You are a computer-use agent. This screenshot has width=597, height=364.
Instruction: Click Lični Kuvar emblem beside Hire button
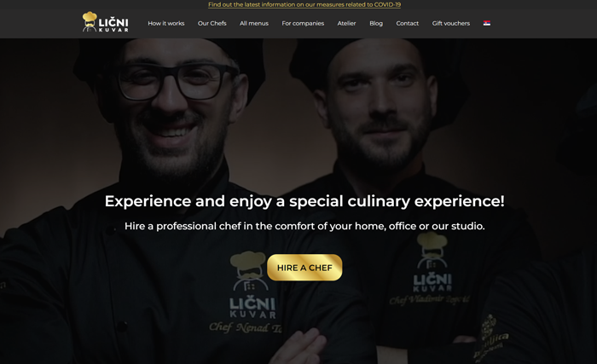252,285
